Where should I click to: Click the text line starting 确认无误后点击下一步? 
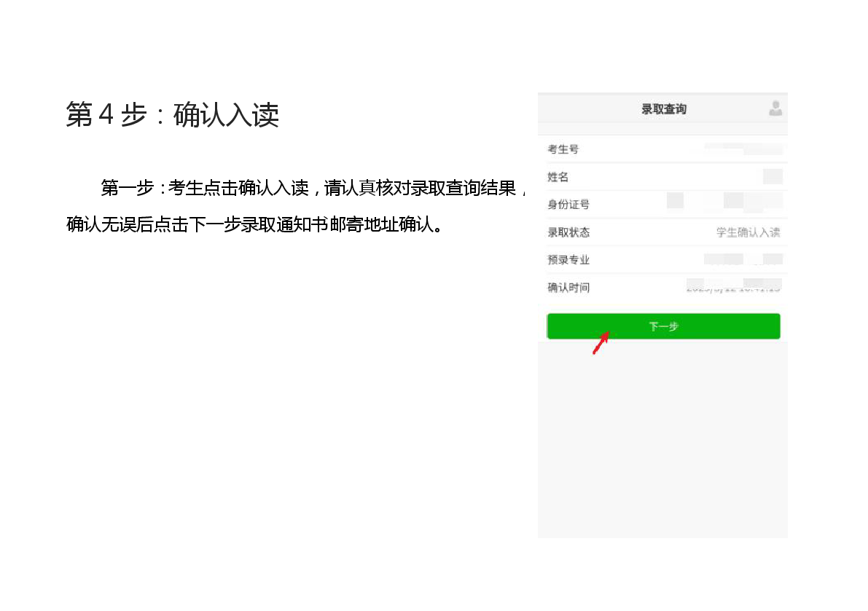pyautogui.click(x=254, y=224)
